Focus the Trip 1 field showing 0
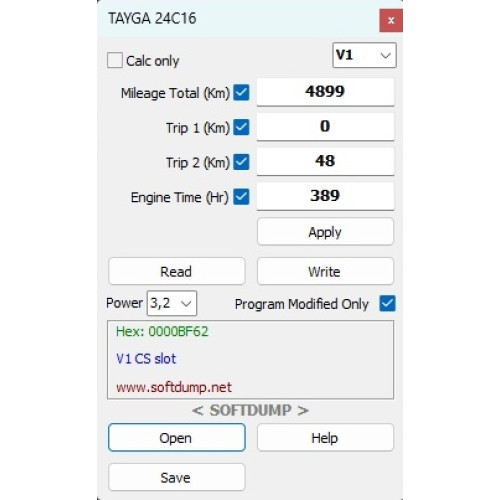This screenshot has height=500, width=500. point(325,127)
